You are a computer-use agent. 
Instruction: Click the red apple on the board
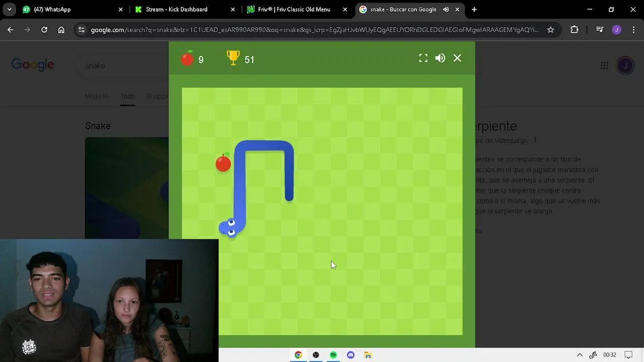[223, 163]
